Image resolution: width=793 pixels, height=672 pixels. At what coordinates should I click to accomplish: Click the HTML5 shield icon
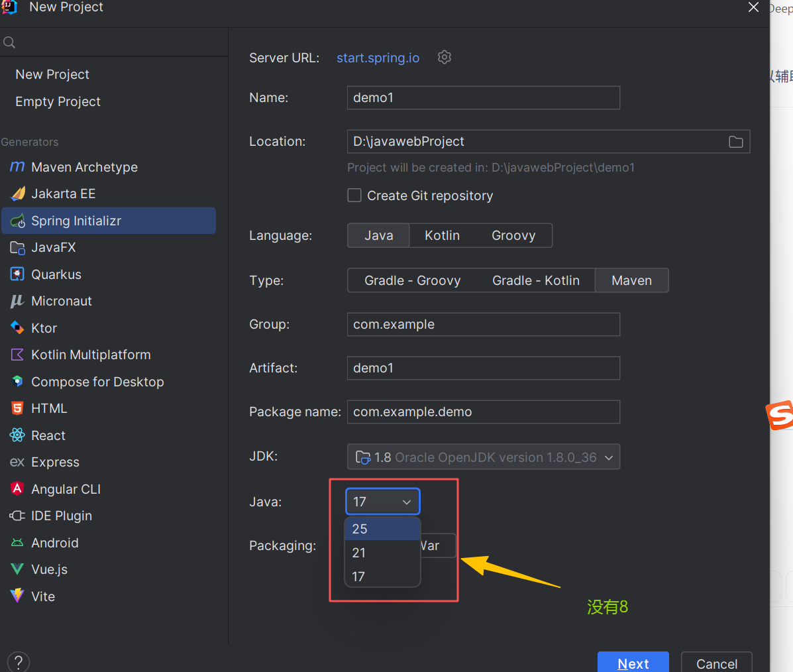(x=17, y=408)
